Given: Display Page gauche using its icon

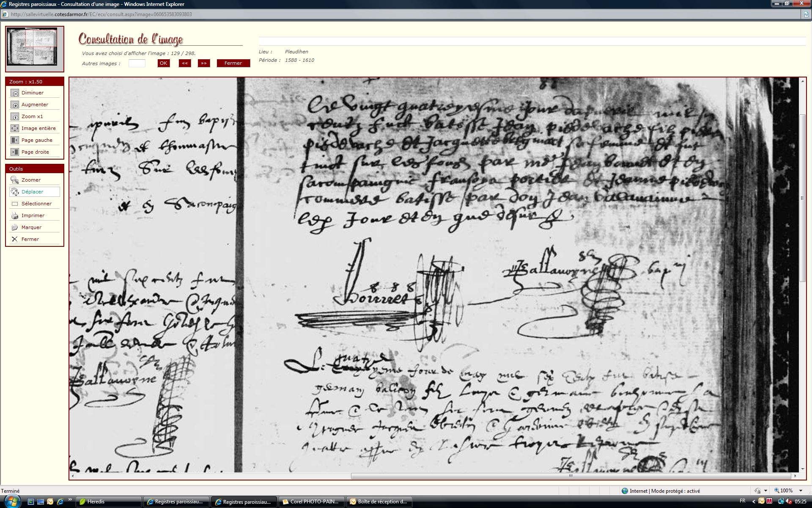Looking at the screenshot, I should 15,140.
